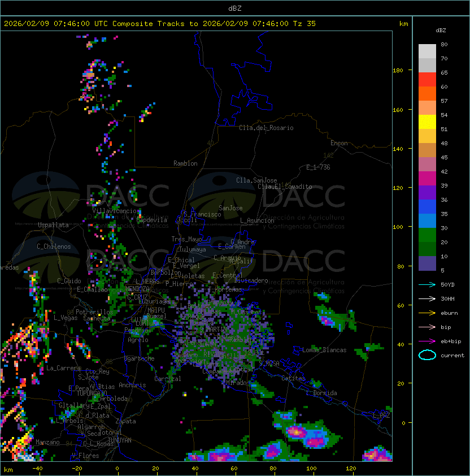
Task: Click the 'C_Guido' map label
Action: (69, 281)
